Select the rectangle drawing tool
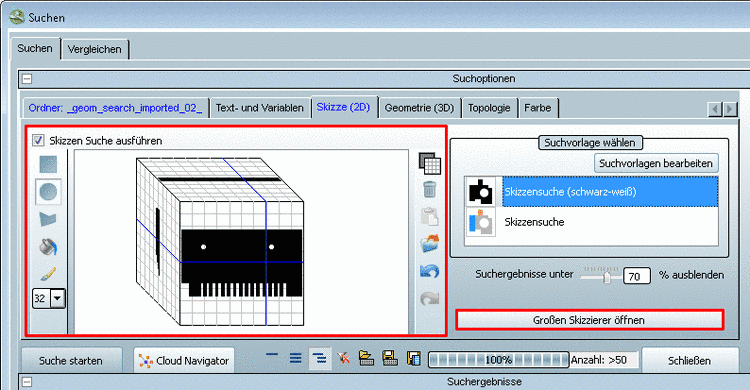This screenshot has height=390, width=750. pos(48,164)
